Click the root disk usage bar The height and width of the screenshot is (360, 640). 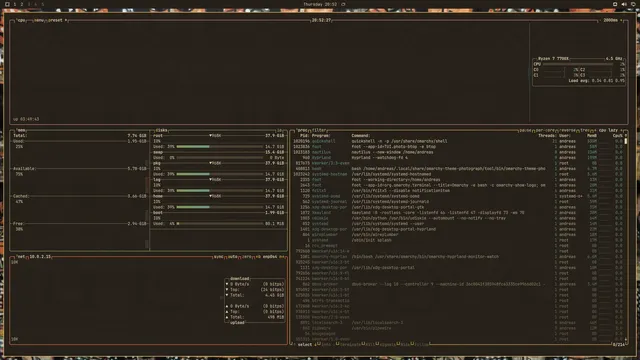220,147
